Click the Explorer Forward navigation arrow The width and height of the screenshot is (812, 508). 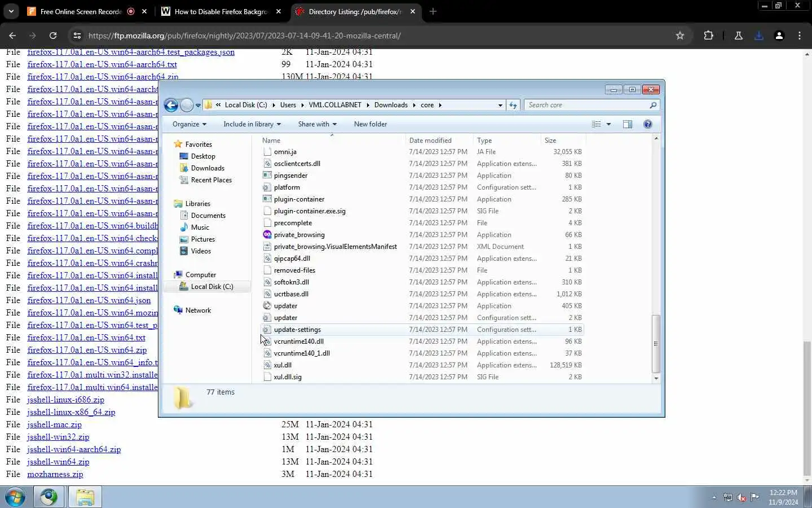[187, 105]
